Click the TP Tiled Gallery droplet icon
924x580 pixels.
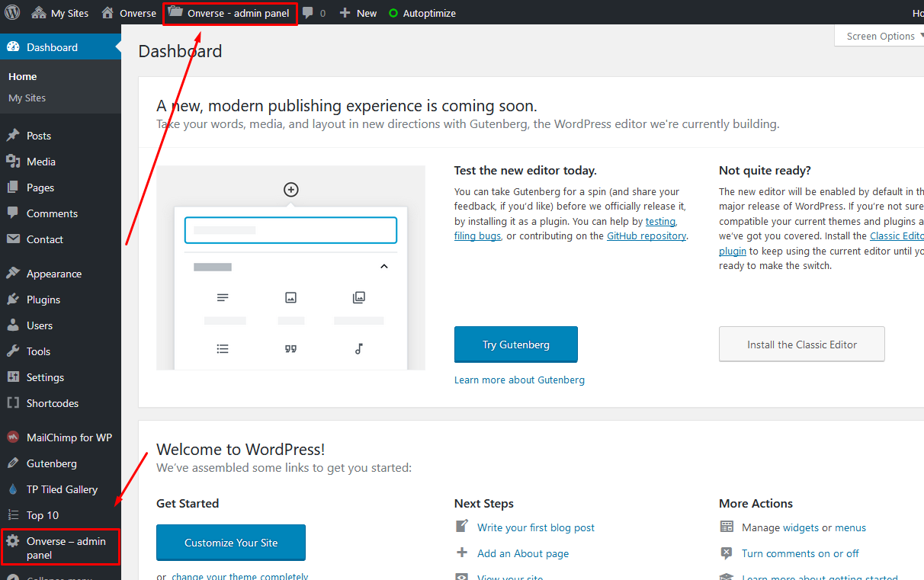point(13,489)
